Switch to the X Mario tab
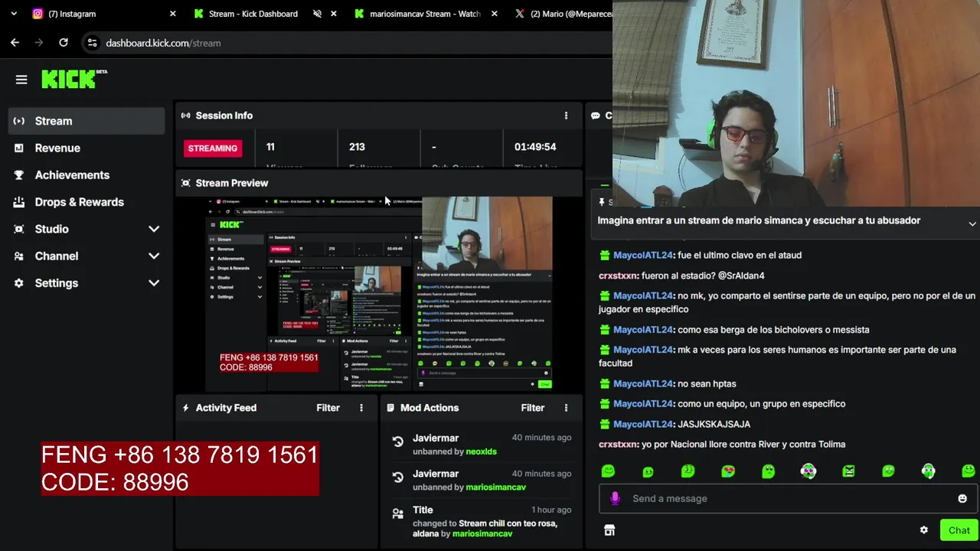Screen dimensions: 980x551 (563, 14)
